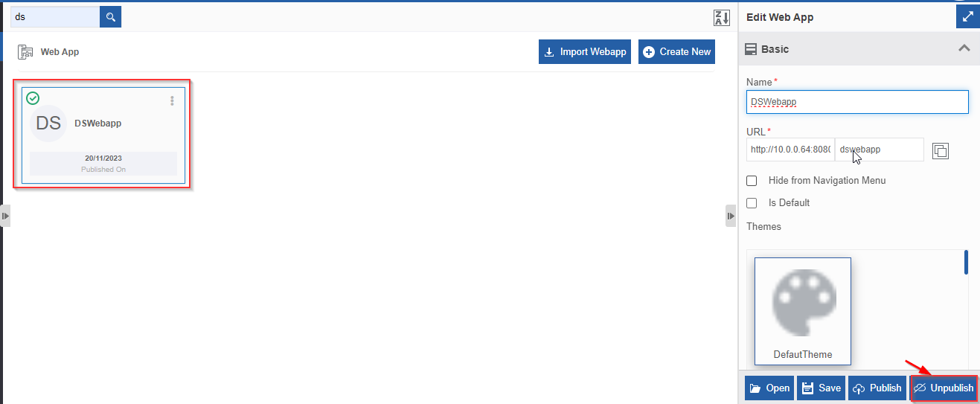Click the Open button

(769, 388)
